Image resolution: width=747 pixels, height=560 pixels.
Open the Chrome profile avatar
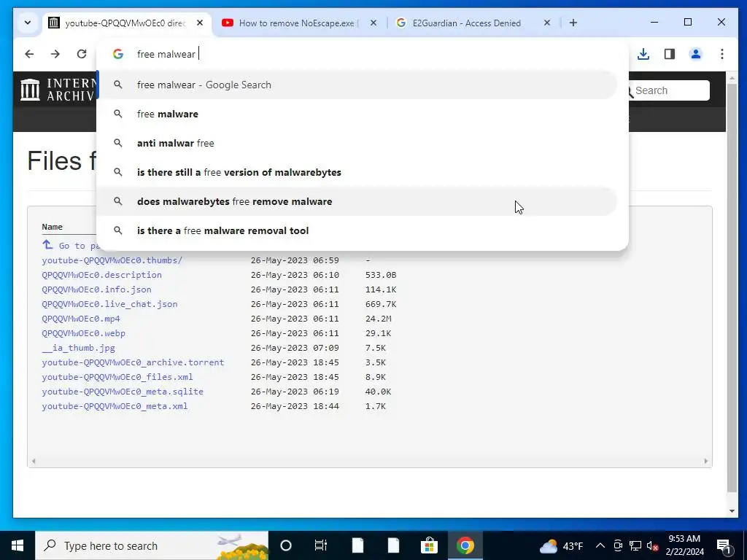click(x=695, y=54)
